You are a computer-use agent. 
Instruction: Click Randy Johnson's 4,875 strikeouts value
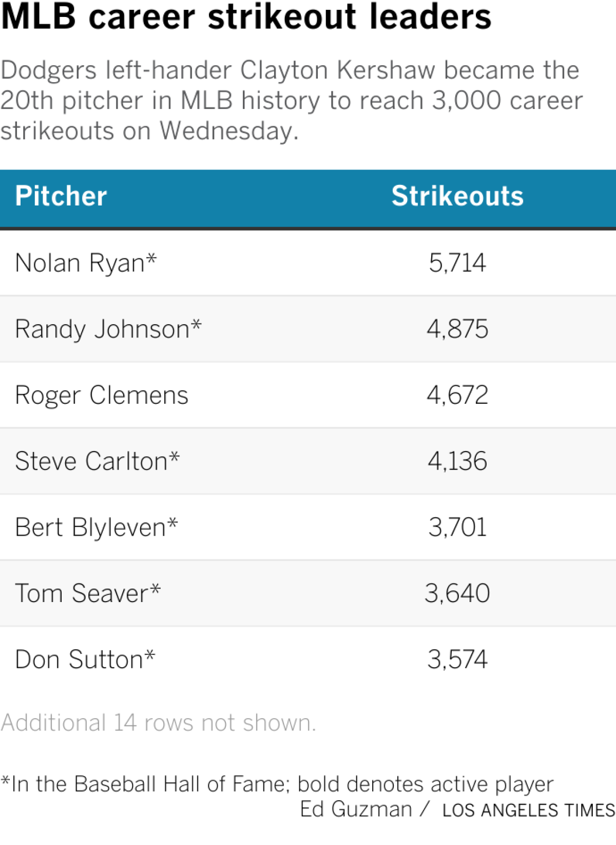tap(457, 329)
